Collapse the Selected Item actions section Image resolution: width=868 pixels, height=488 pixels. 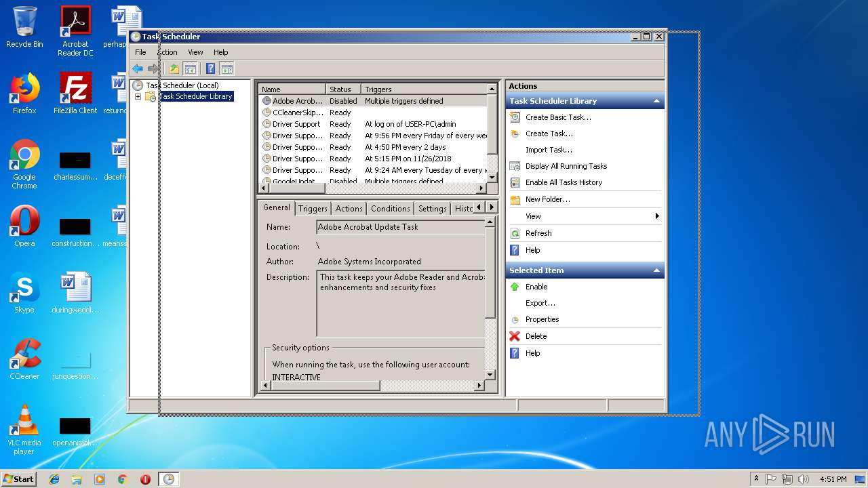point(656,270)
